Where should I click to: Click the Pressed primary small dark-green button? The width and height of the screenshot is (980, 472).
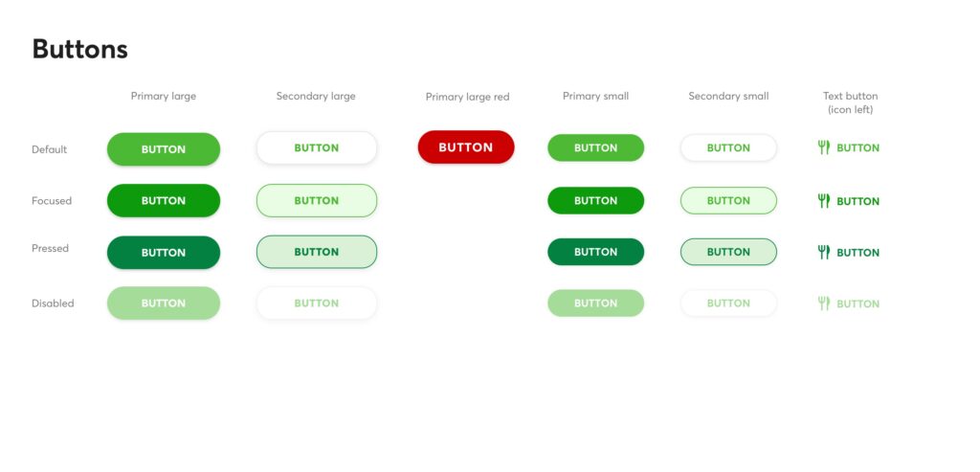point(595,252)
